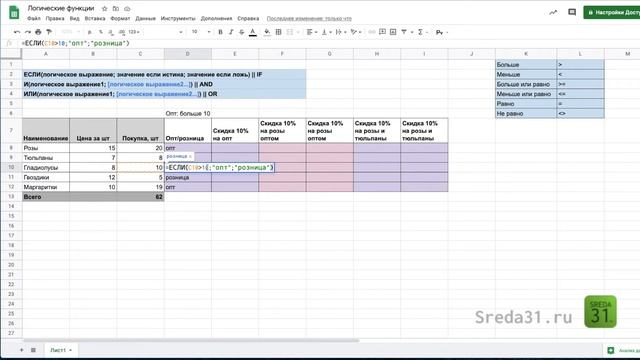This screenshot has width=640, height=360.
Task: Click the add sheet plus button
Action: click(22, 350)
